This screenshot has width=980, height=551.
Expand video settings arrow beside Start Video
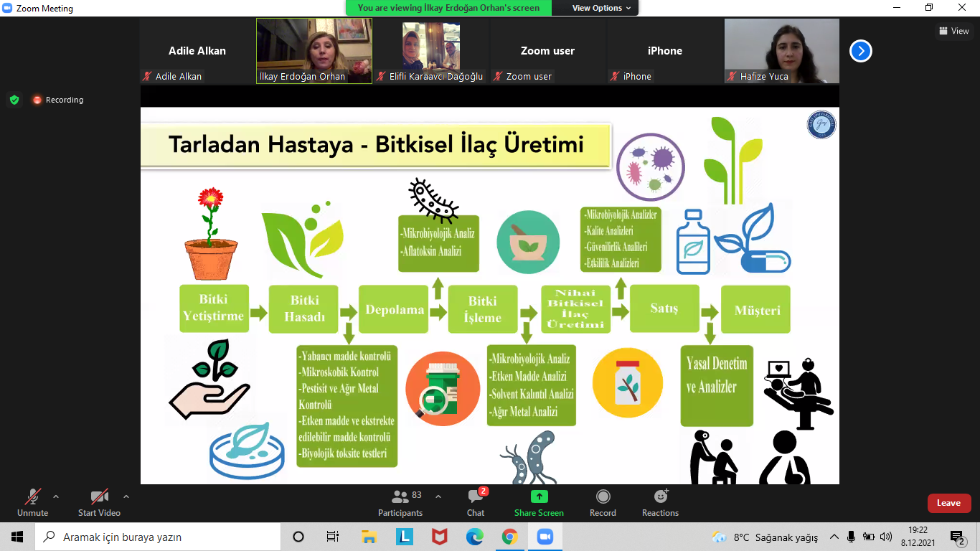point(126,496)
